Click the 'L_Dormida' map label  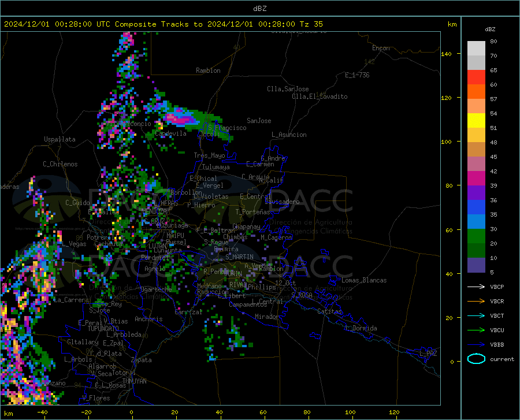pos(361,328)
